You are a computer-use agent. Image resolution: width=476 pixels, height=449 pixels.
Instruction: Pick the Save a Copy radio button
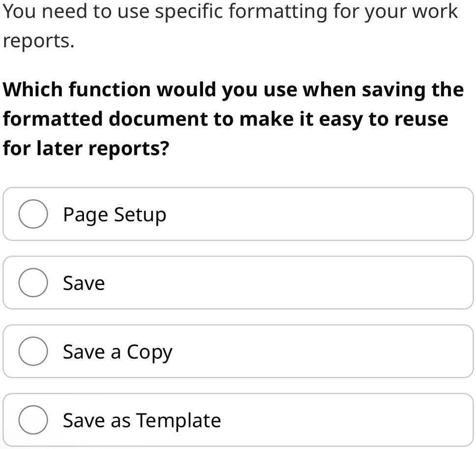click(x=33, y=351)
